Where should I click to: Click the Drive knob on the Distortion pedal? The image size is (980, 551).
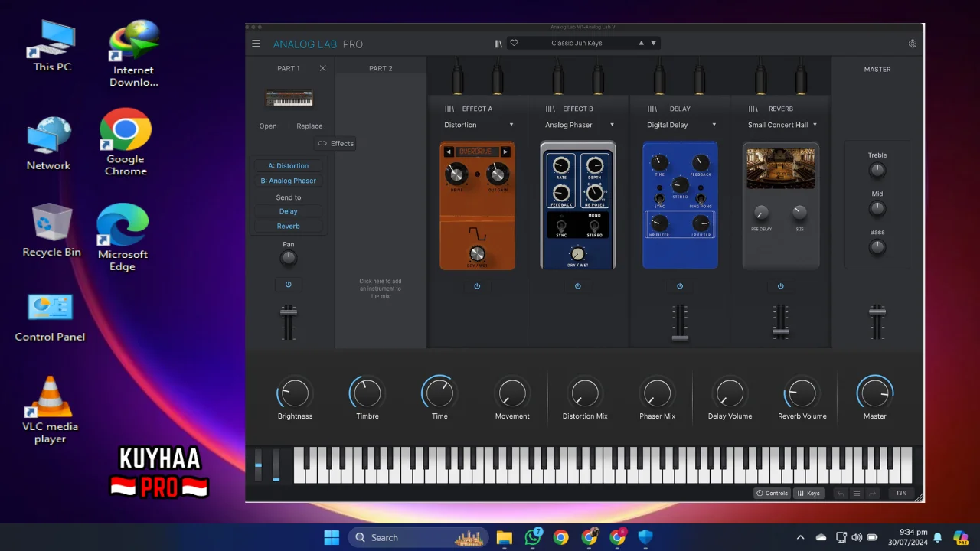pyautogui.click(x=456, y=174)
